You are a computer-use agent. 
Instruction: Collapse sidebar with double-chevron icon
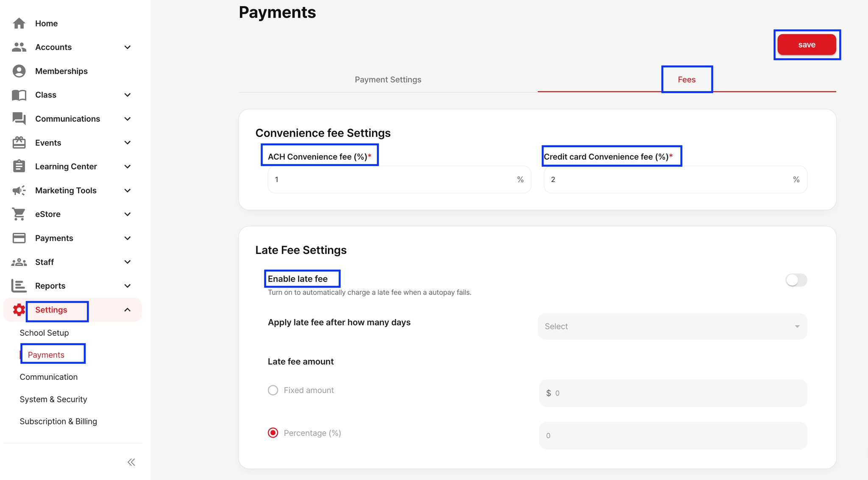131,462
